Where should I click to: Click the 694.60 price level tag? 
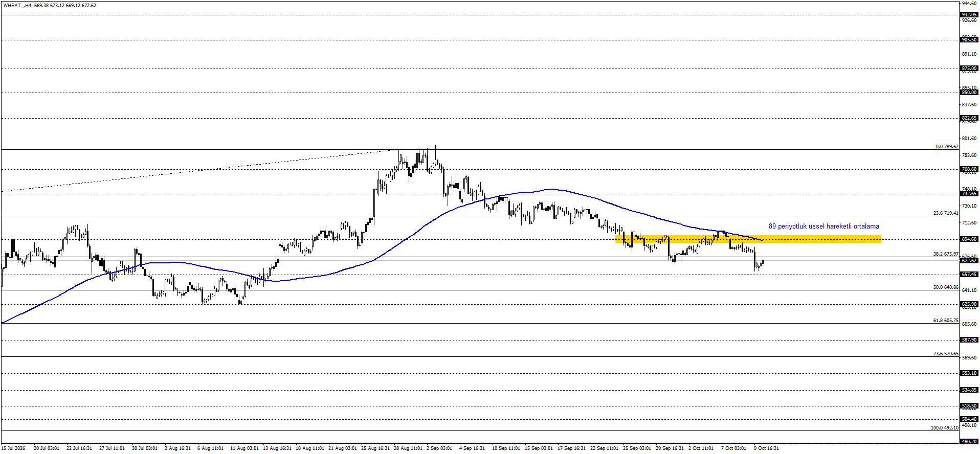969,239
